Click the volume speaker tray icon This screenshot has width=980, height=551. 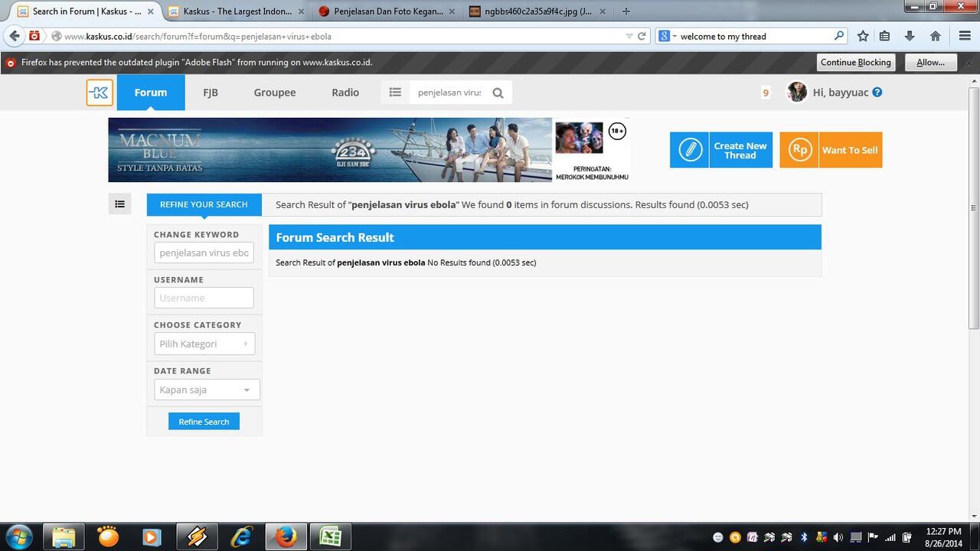pos(838,537)
